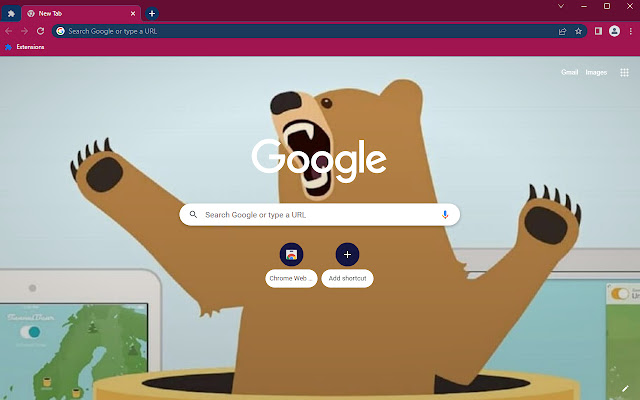Go back to the previous page
640x400 pixels.
(9, 31)
